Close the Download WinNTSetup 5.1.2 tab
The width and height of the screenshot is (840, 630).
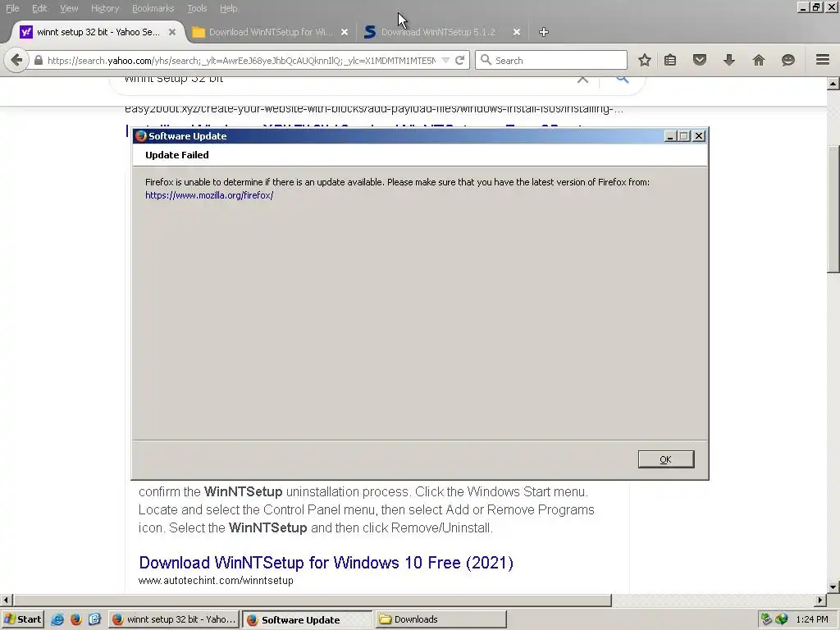(517, 32)
